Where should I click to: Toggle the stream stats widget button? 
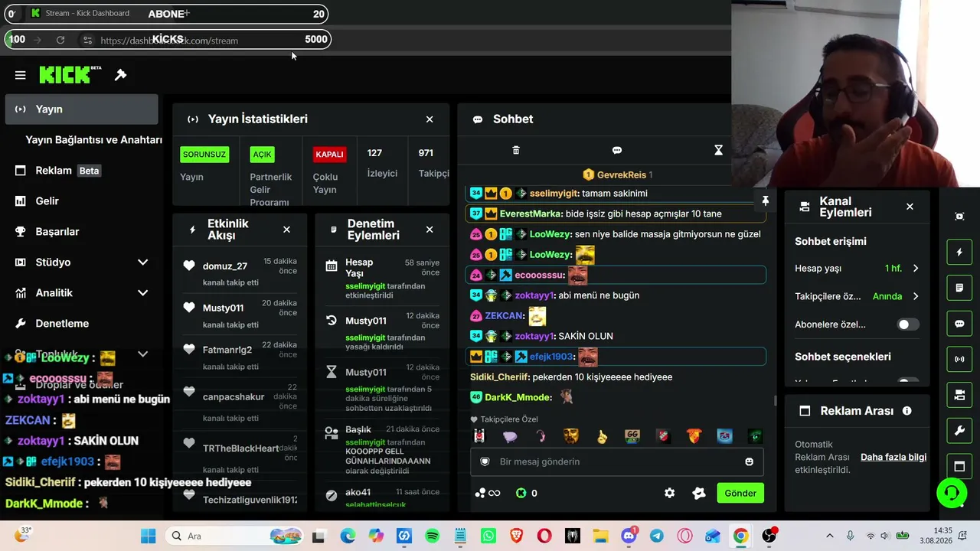959,359
